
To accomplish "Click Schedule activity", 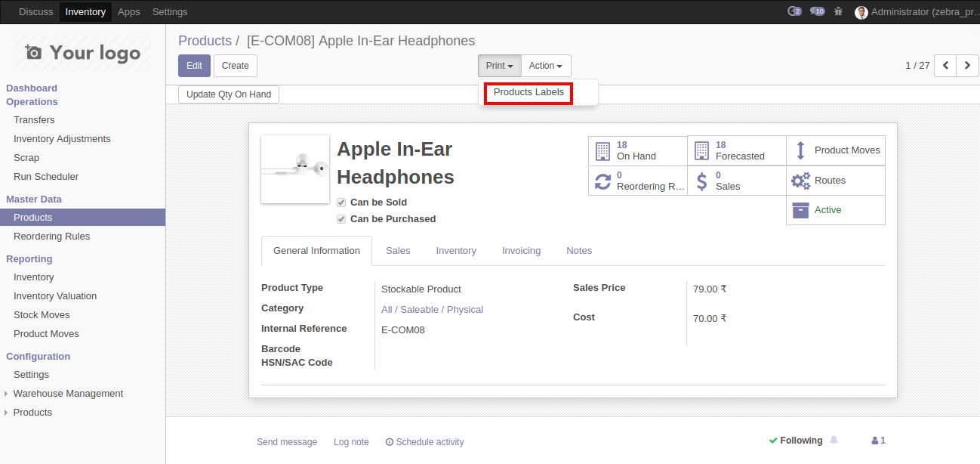I will click(x=424, y=442).
